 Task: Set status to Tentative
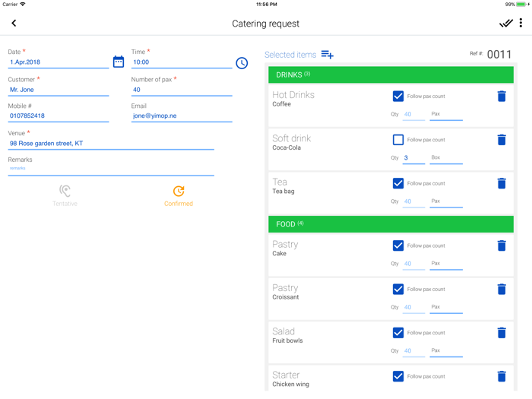pyautogui.click(x=65, y=195)
